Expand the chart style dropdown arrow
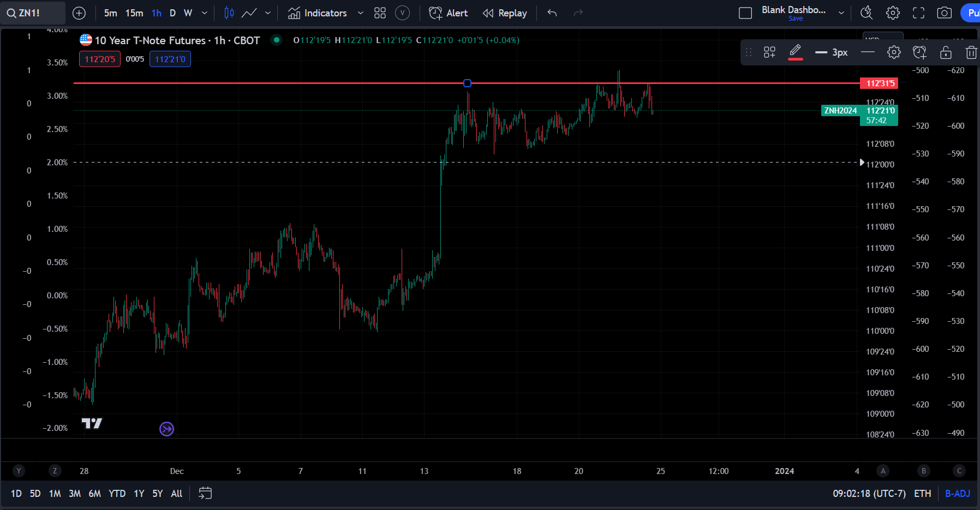 click(x=267, y=13)
